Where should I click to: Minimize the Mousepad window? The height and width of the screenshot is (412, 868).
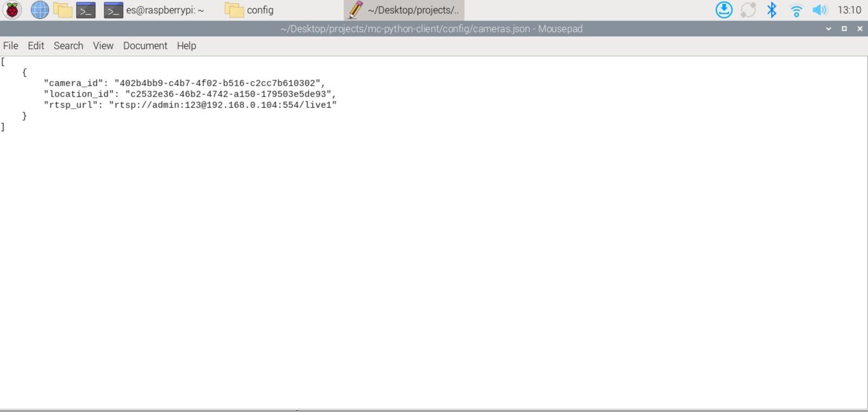[828, 29]
